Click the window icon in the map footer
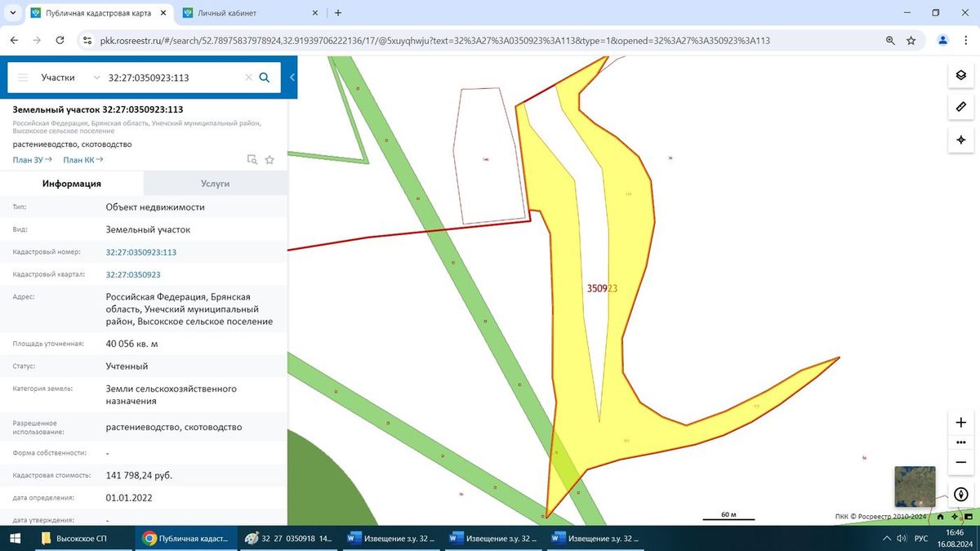This screenshot has width=980, height=551. [x=967, y=516]
